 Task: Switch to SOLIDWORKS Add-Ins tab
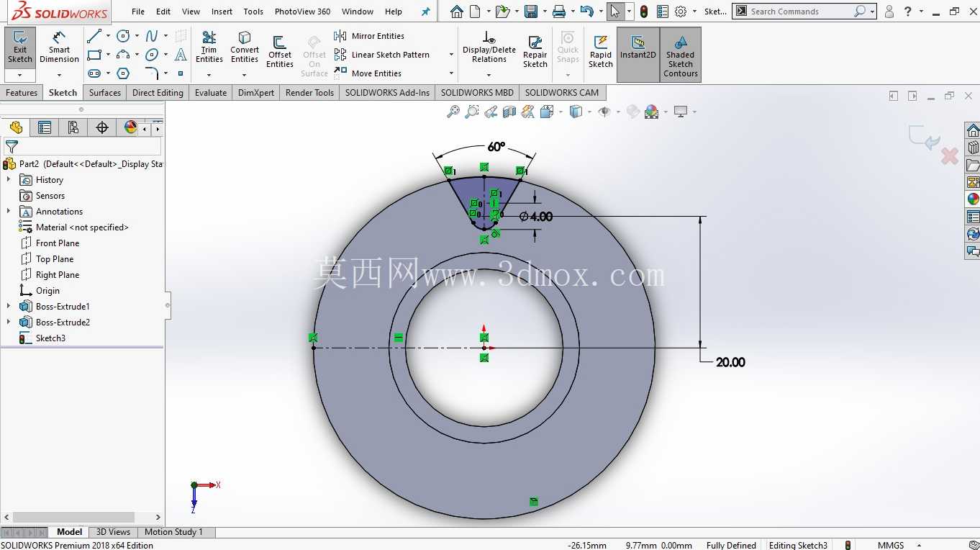387,93
